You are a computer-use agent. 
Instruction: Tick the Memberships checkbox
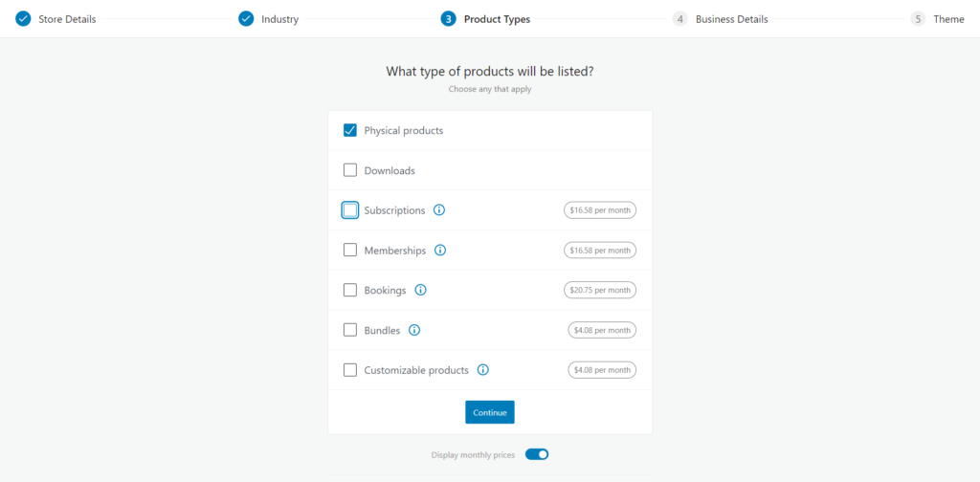click(x=350, y=251)
